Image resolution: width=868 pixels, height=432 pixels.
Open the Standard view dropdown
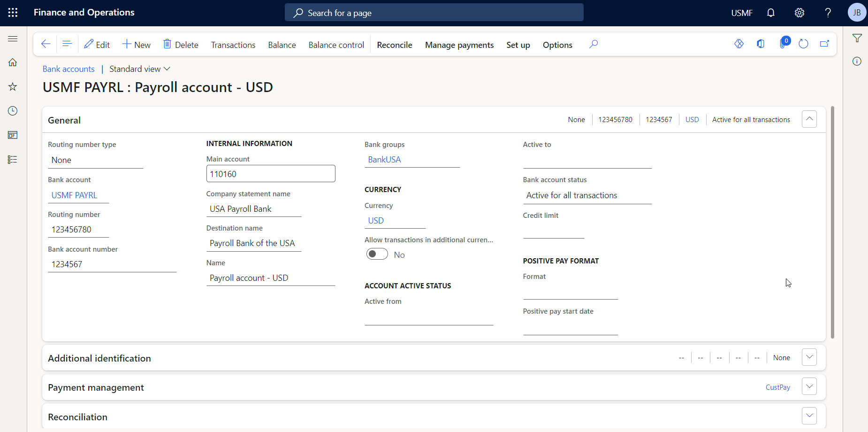click(139, 69)
